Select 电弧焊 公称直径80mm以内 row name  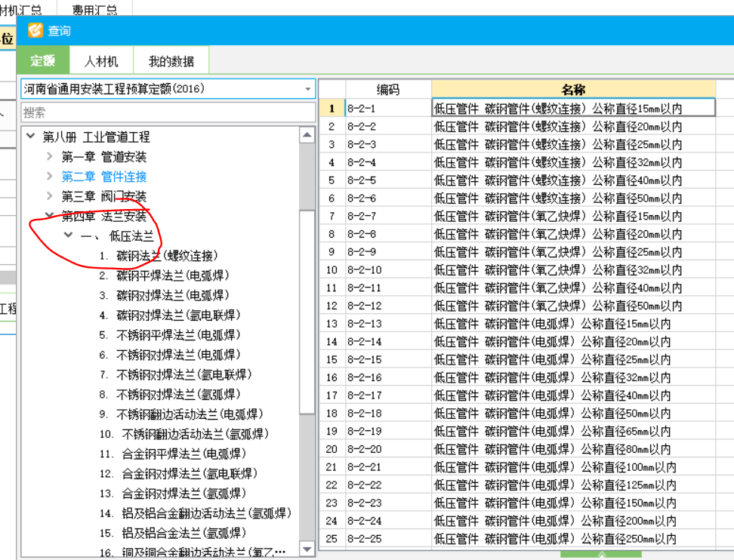(x=573, y=449)
